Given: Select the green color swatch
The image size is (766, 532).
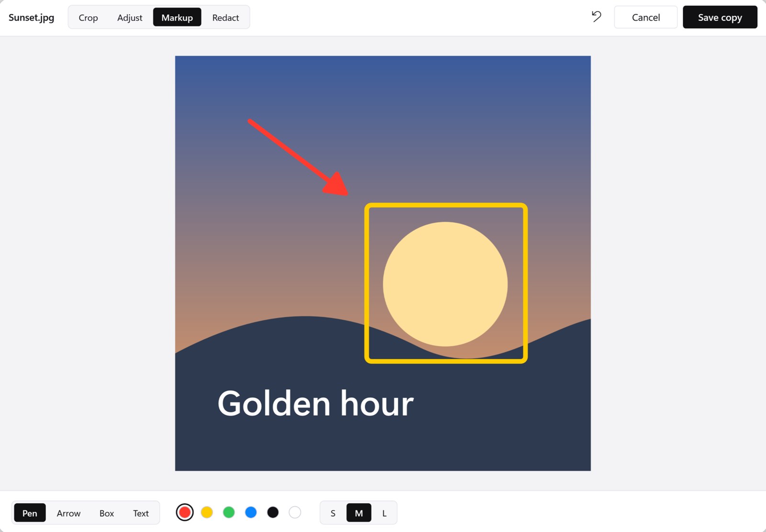Looking at the screenshot, I should [229, 512].
